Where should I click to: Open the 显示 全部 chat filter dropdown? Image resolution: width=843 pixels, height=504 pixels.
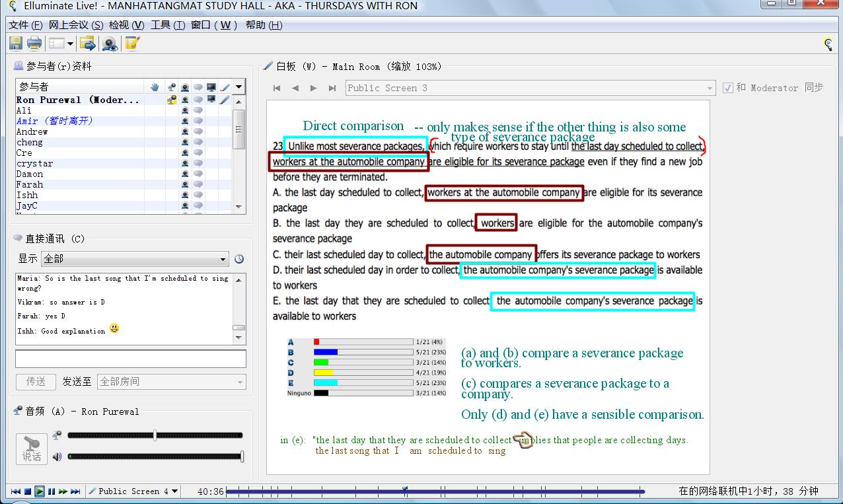(135, 259)
